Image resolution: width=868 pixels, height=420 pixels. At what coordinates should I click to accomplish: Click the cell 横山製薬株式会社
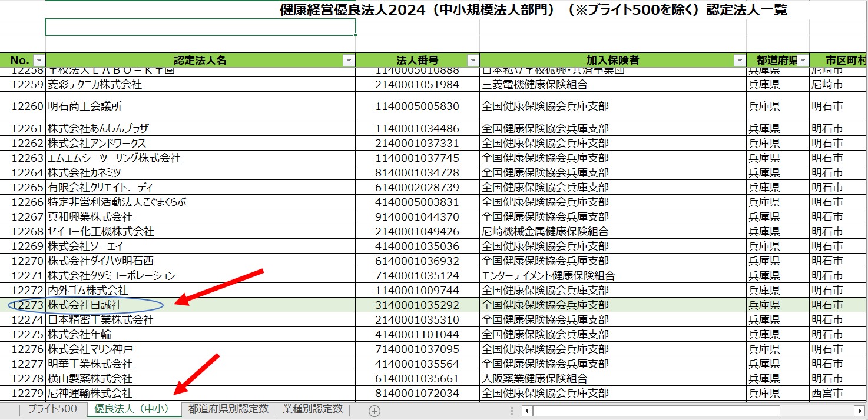point(201,379)
